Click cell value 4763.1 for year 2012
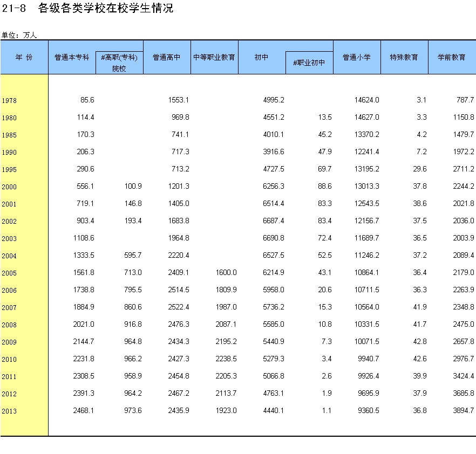This screenshot has width=476, height=454. point(274,394)
